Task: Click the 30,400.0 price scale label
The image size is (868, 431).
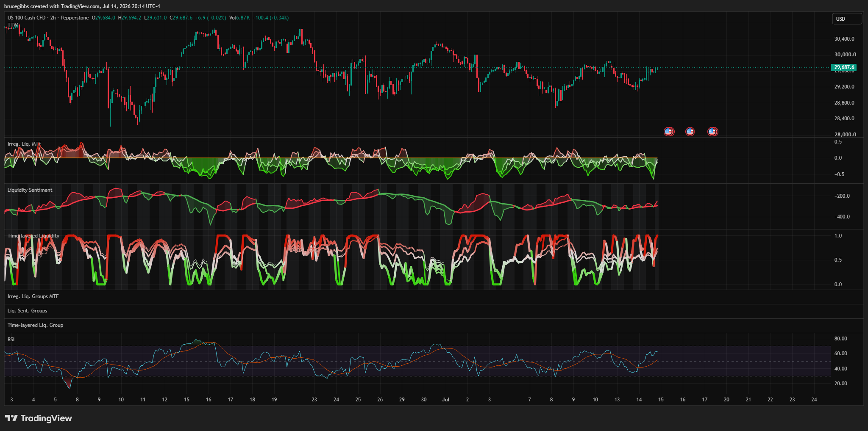Action: (844, 39)
